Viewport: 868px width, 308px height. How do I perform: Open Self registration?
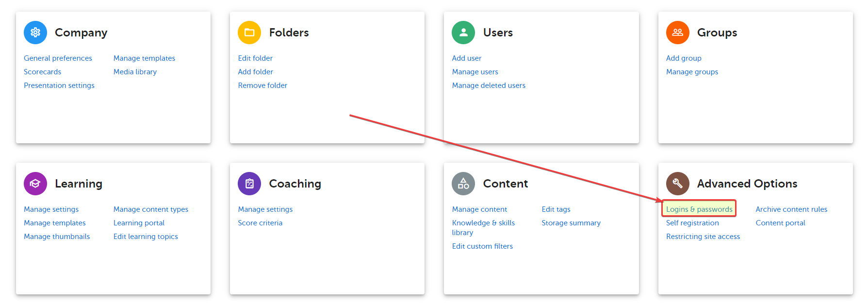692,223
